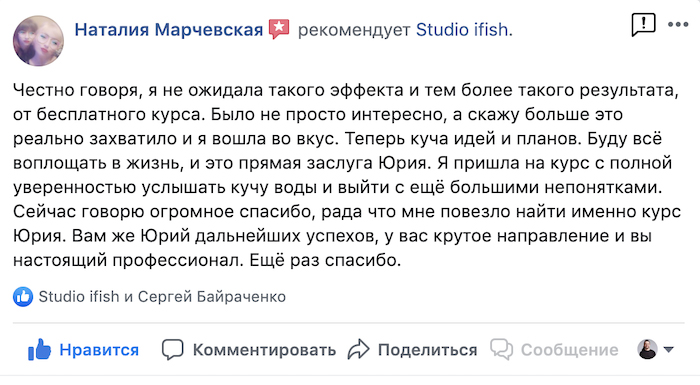Open the Studio ifish page link in header
The height and width of the screenshot is (385, 700).
[462, 30]
